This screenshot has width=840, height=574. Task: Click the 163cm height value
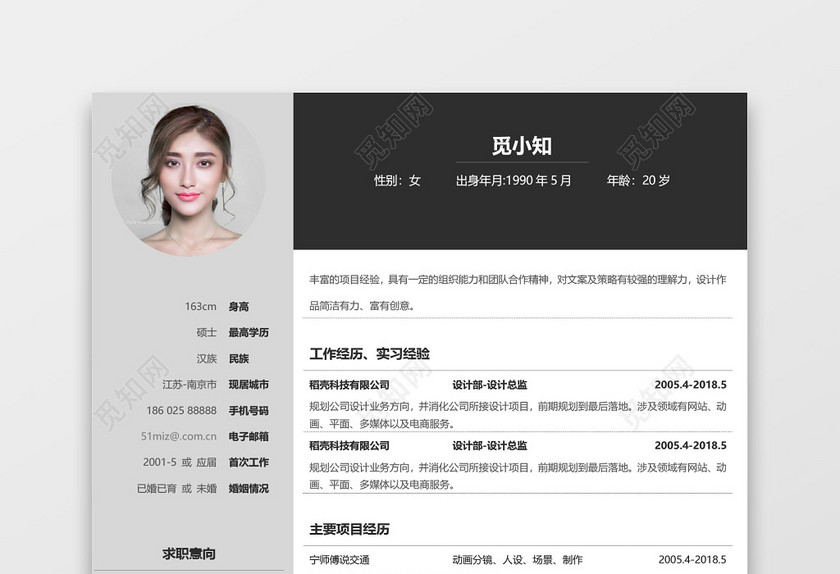[x=201, y=307]
